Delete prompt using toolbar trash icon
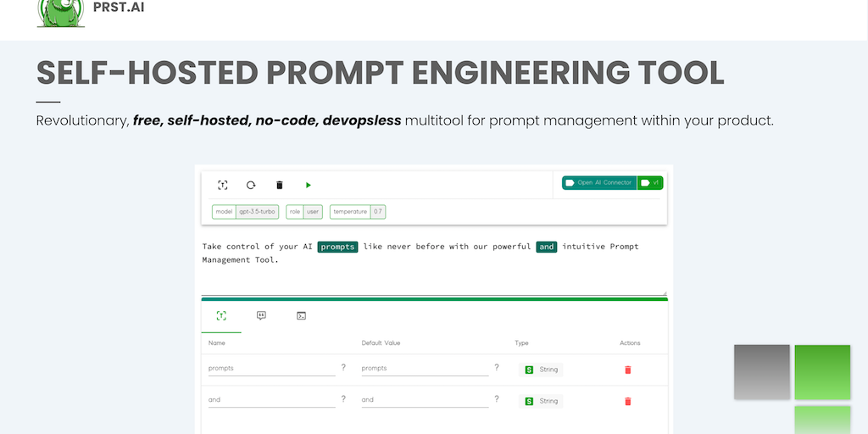The width and height of the screenshot is (868, 434). (x=280, y=185)
